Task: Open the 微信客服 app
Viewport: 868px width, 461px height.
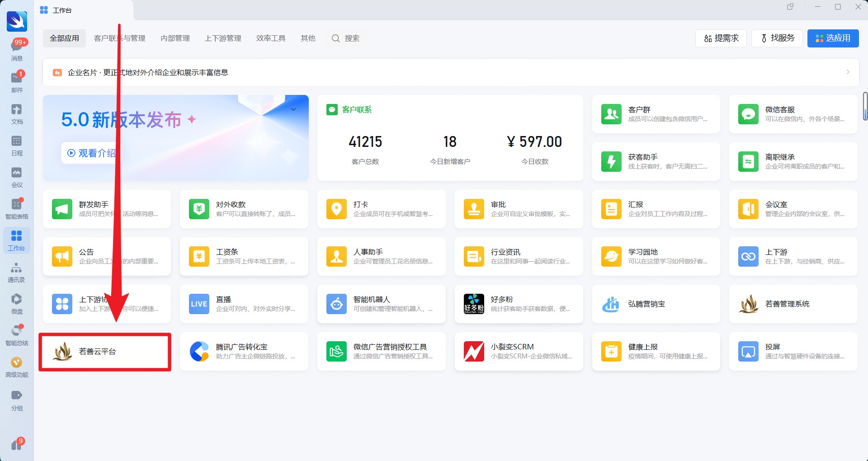Action: pyautogui.click(x=793, y=114)
